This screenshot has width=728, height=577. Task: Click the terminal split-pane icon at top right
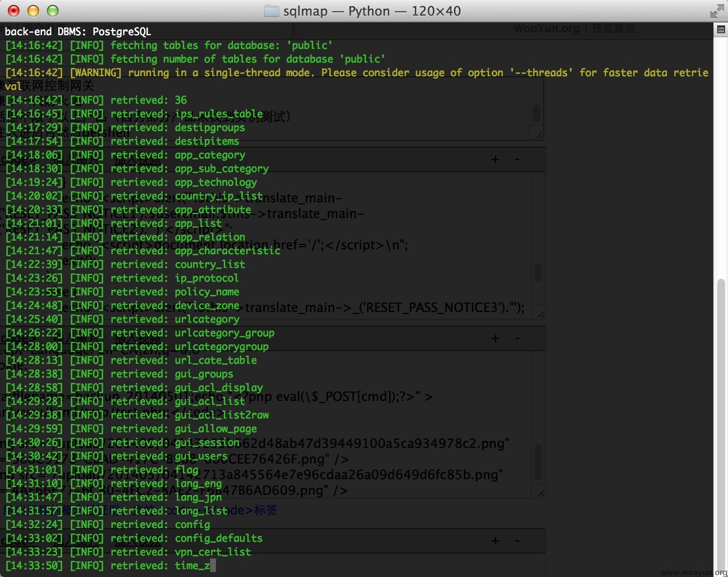[720, 30]
